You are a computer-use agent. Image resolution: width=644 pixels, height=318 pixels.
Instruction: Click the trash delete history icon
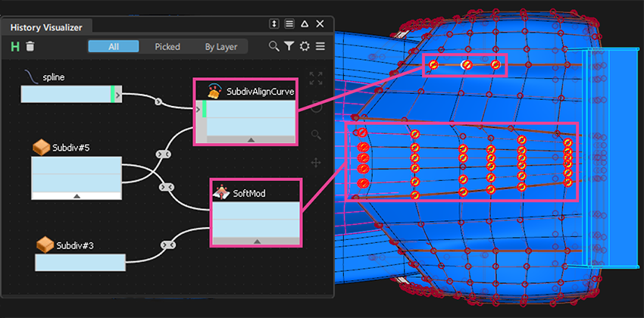(30, 46)
